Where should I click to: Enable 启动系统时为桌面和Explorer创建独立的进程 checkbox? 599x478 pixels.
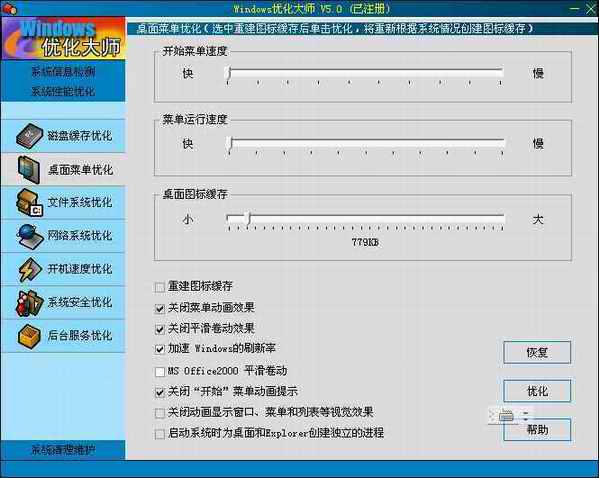coord(160,434)
